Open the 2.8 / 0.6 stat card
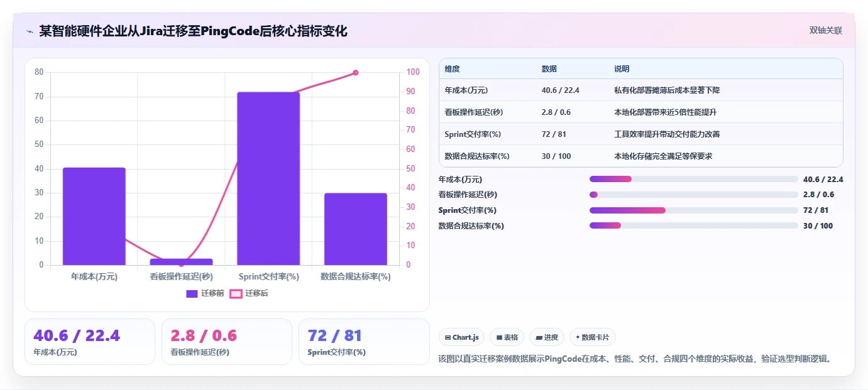The image size is (868, 390). pyautogui.click(x=226, y=342)
